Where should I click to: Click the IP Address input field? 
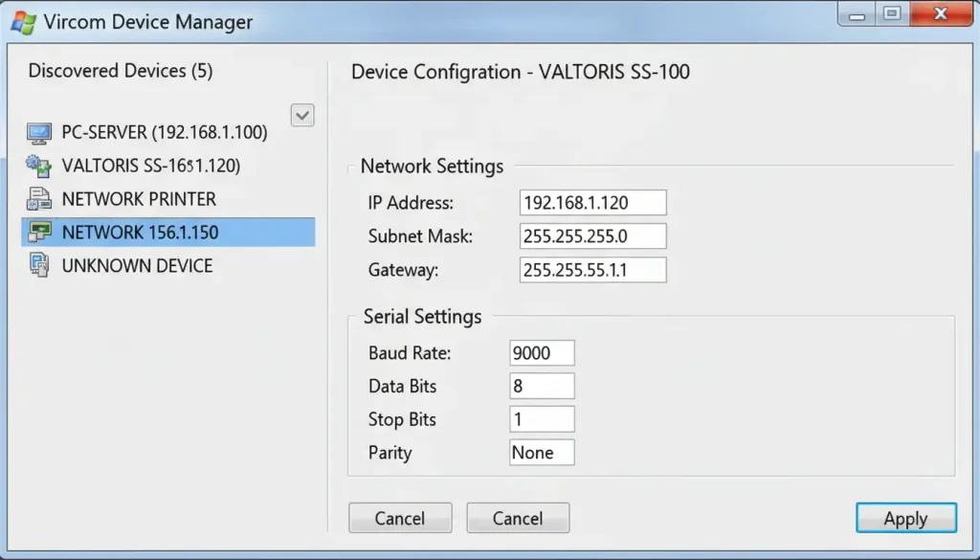click(x=592, y=203)
